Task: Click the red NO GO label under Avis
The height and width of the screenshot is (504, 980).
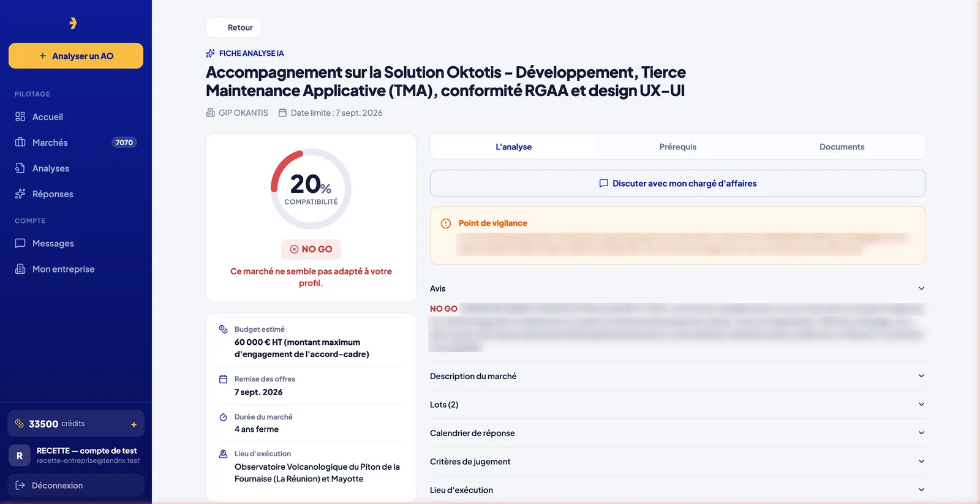Action: click(x=443, y=309)
